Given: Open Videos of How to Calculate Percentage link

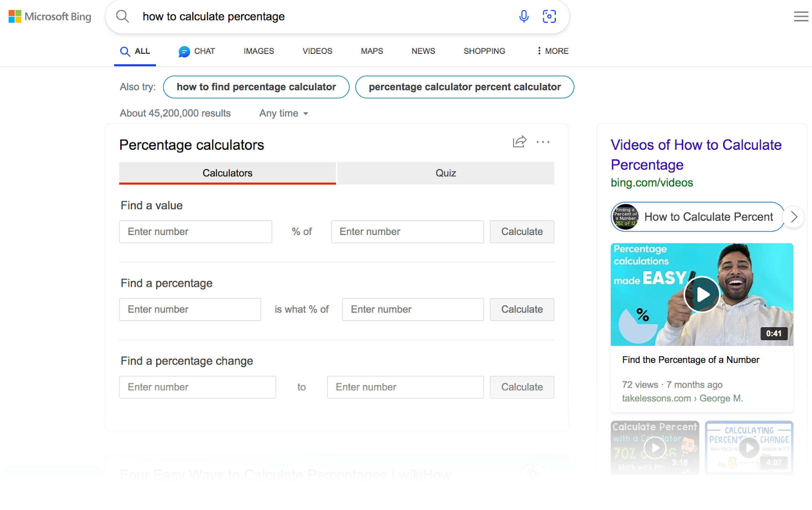Looking at the screenshot, I should pos(696,155).
